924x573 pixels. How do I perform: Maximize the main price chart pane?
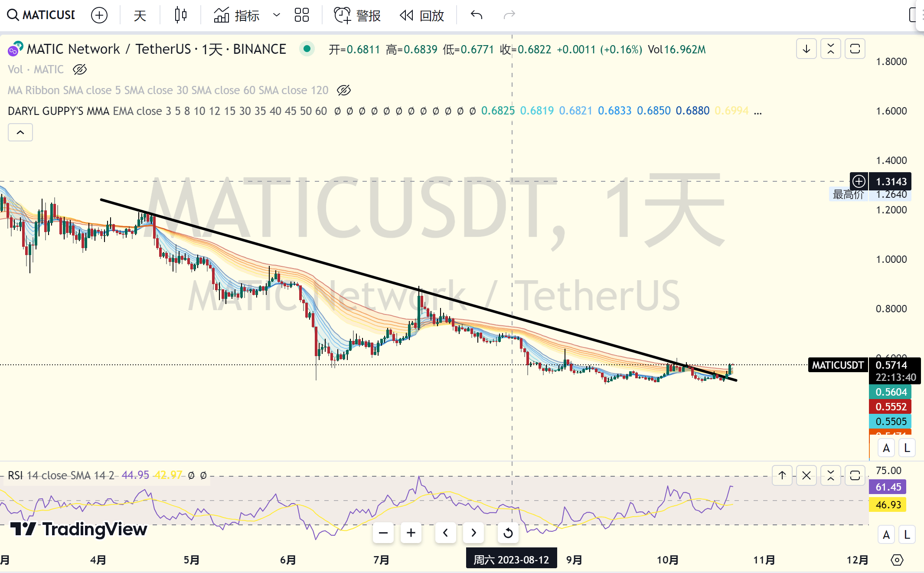(x=855, y=49)
